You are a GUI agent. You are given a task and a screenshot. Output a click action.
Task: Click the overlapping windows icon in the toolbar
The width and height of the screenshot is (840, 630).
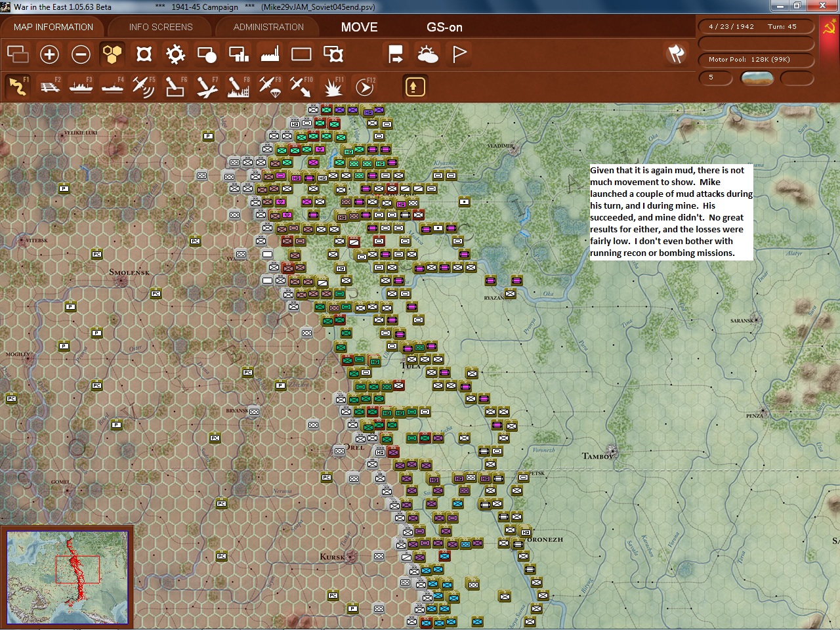18,54
